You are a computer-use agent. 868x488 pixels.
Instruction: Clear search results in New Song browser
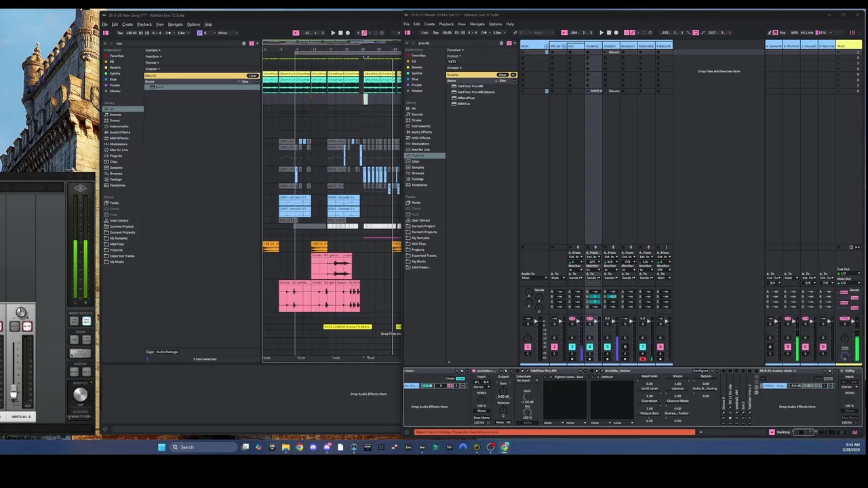point(253,75)
